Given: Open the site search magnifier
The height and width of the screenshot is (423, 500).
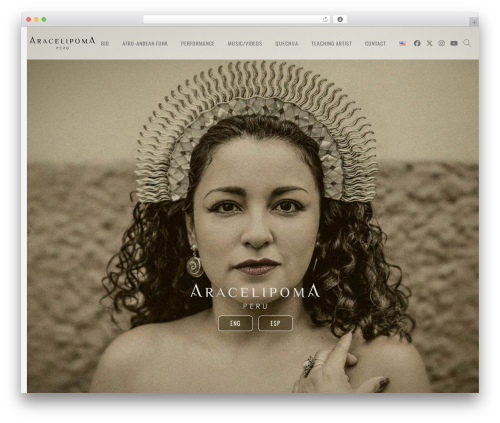Looking at the screenshot, I should click(467, 43).
